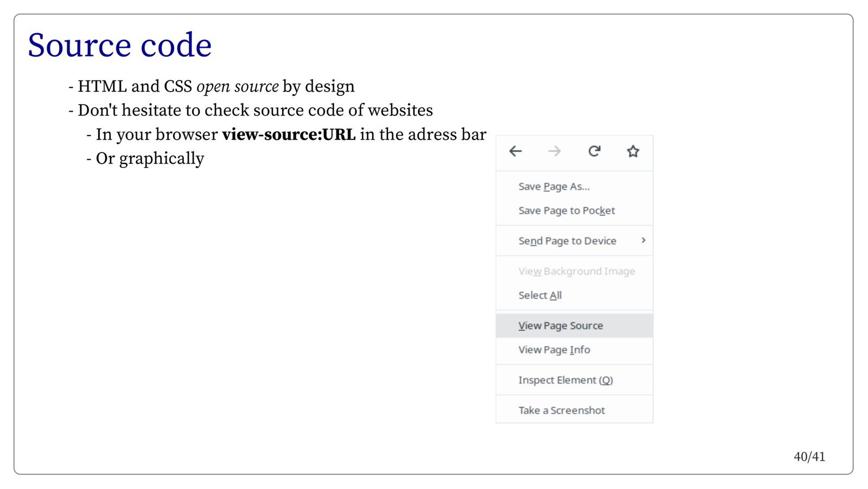Select View Page Info

coord(554,350)
